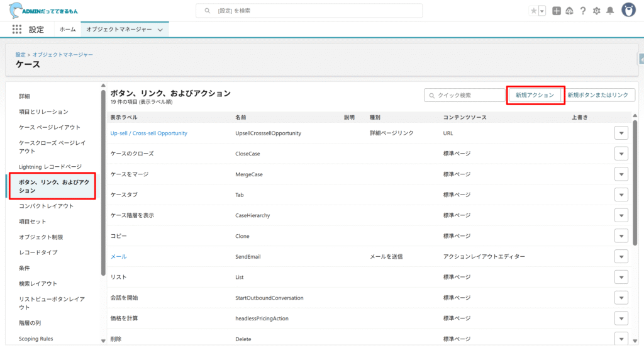Follow the 設定 breadcrumb link

(21, 55)
